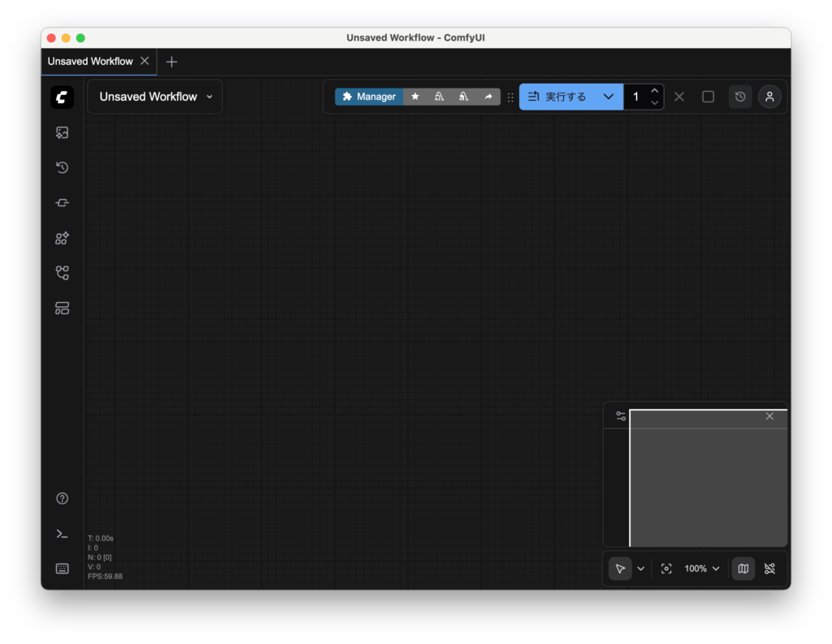Open the 100% zoom level dropdown
The width and height of the screenshot is (832, 644).
point(702,568)
